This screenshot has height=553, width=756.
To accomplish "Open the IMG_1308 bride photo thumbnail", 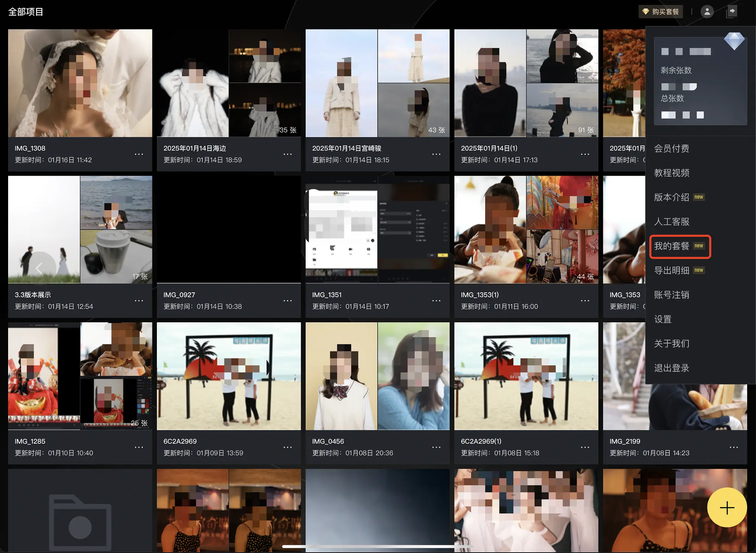I will 80,83.
